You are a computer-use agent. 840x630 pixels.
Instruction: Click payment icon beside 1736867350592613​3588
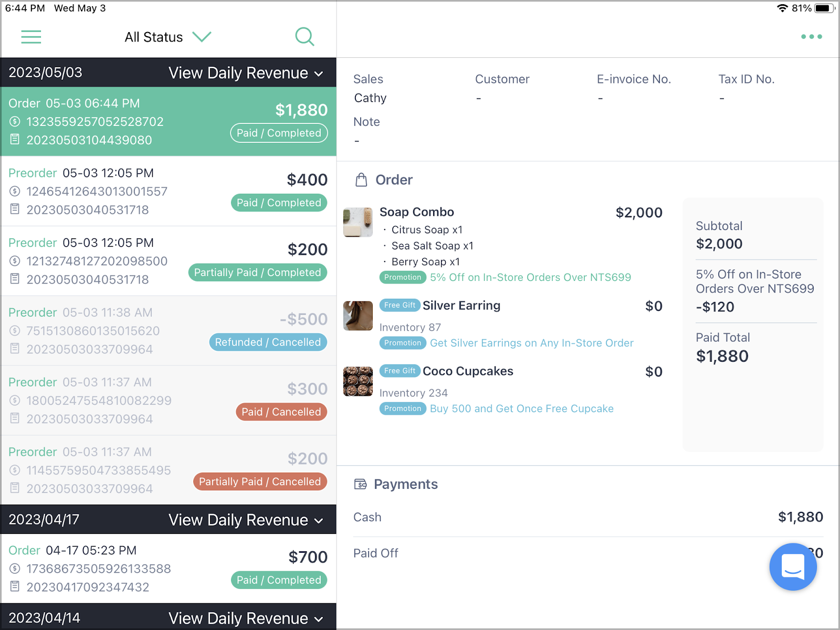click(15, 569)
